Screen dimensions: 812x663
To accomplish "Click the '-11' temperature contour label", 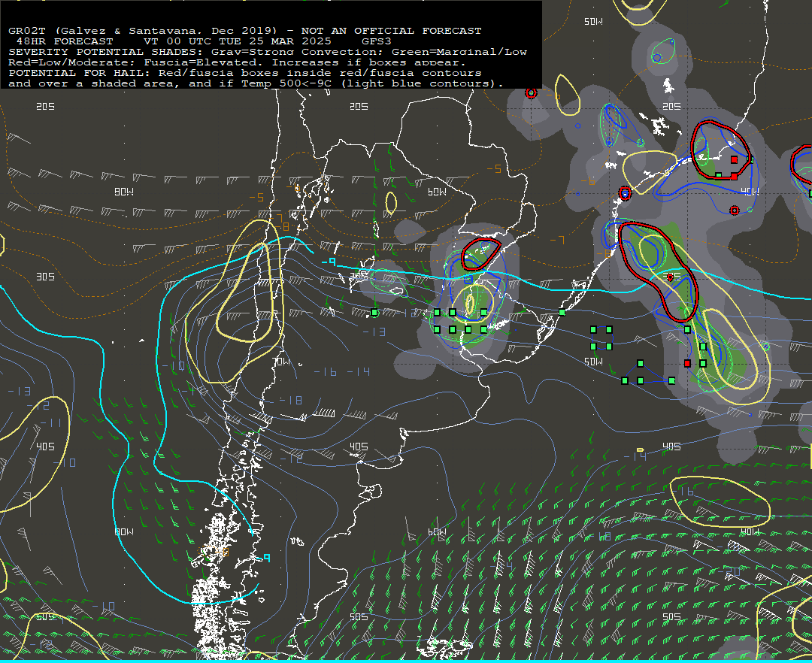I will pyautogui.click(x=51, y=423).
